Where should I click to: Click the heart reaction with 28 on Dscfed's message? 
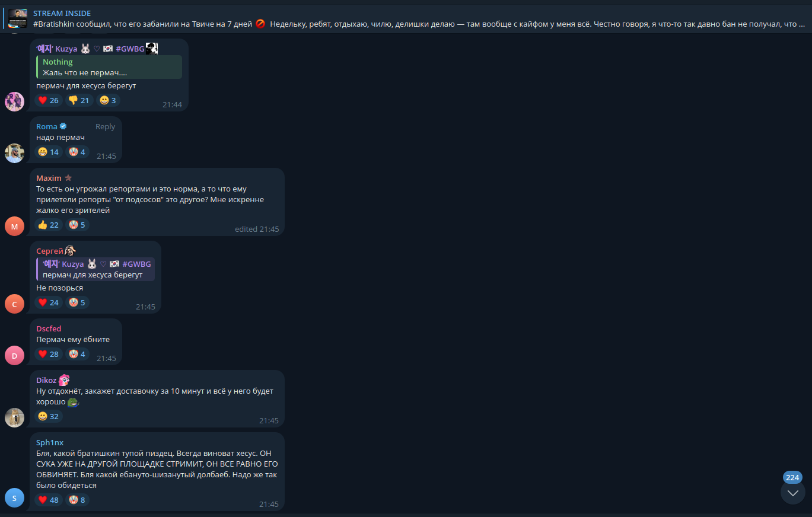(x=48, y=354)
